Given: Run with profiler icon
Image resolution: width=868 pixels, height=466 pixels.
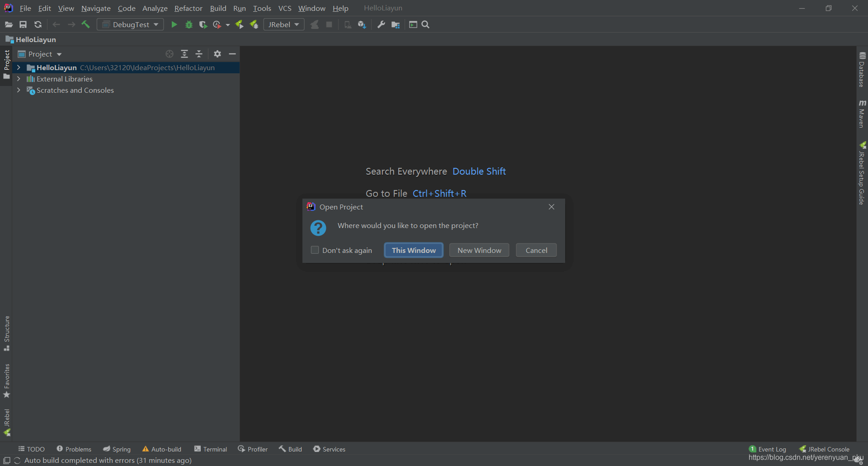Looking at the screenshot, I should tap(217, 24).
